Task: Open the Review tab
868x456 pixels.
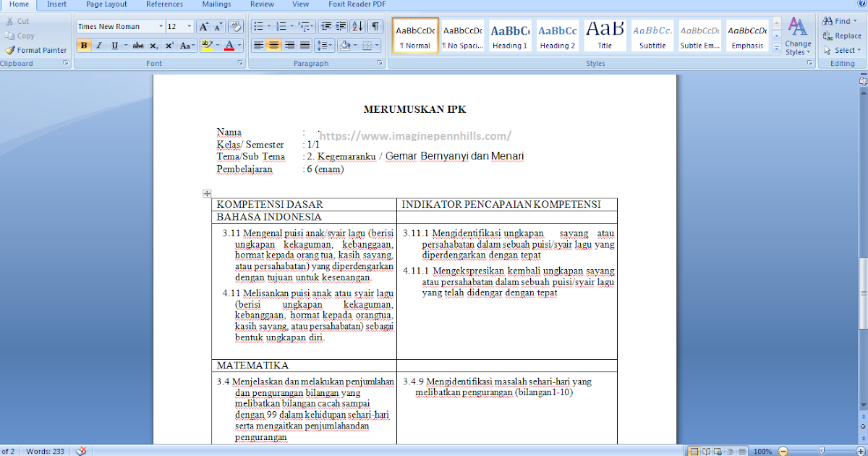Action: click(262, 4)
